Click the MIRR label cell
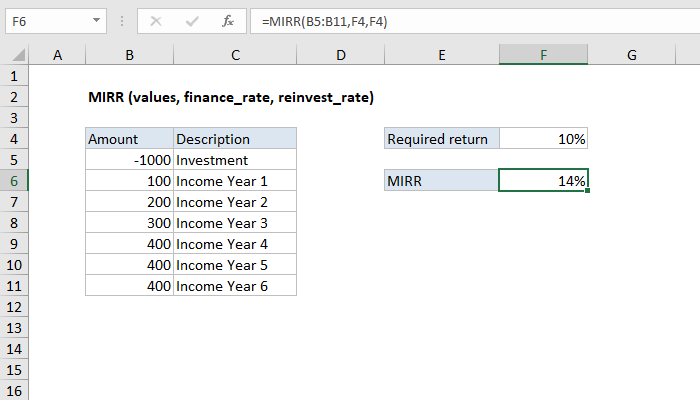This screenshot has width=700, height=400. (x=442, y=181)
